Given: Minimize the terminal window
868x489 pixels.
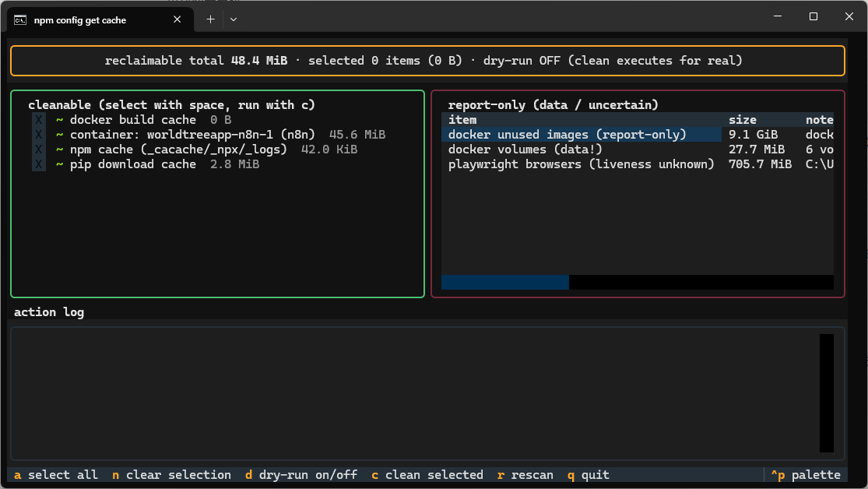Looking at the screenshot, I should click(778, 16).
